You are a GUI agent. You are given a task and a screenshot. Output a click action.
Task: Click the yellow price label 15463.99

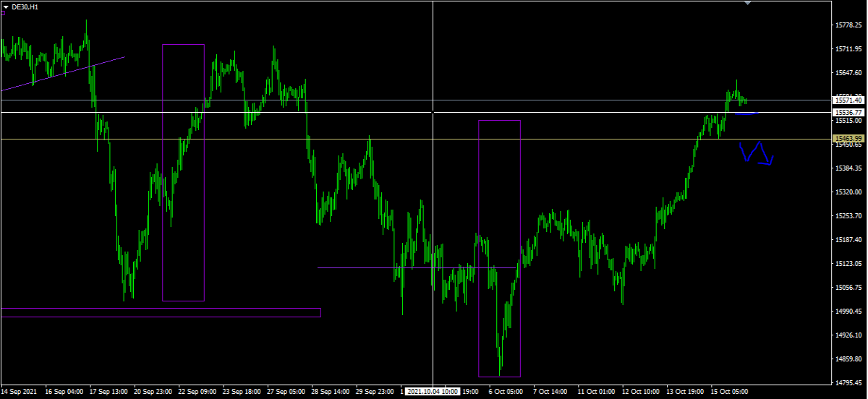click(848, 138)
